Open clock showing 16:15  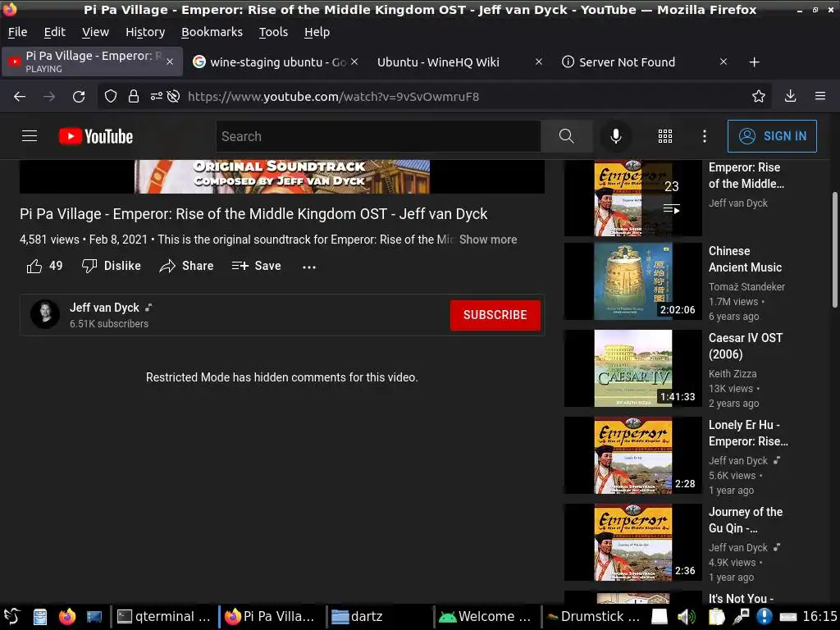pos(820,617)
